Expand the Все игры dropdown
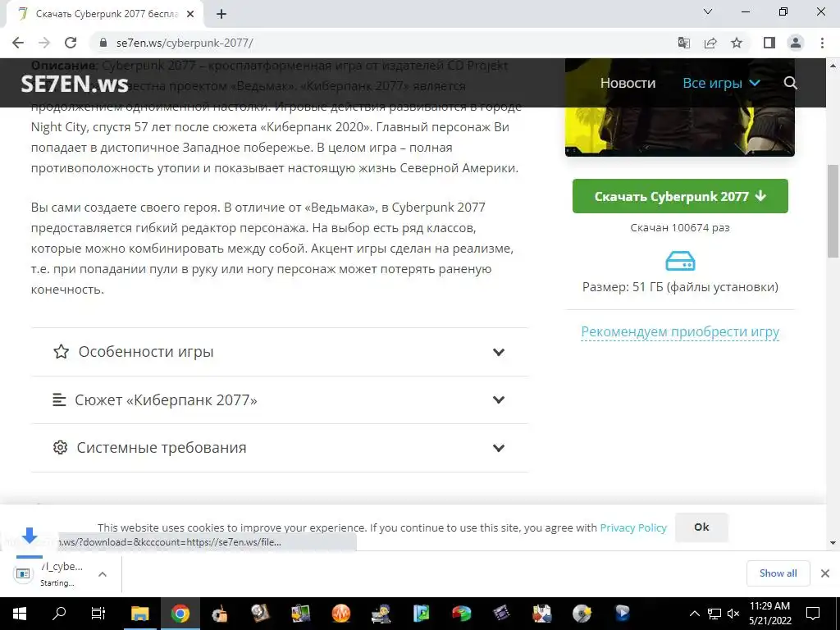 721,83
